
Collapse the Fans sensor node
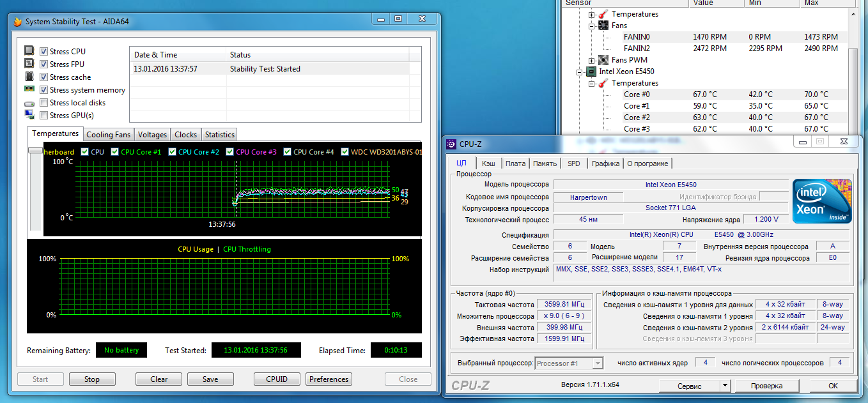tap(592, 26)
